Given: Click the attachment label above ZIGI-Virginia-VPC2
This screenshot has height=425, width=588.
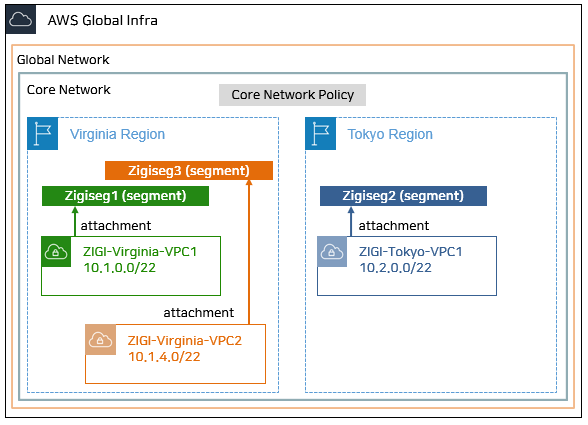Looking at the screenshot, I should pos(198,312).
